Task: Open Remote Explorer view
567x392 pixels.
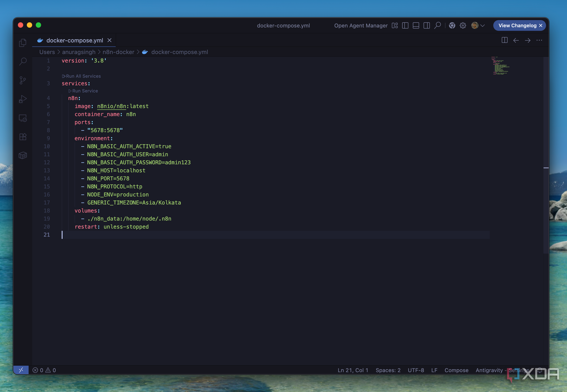Action: click(x=23, y=118)
